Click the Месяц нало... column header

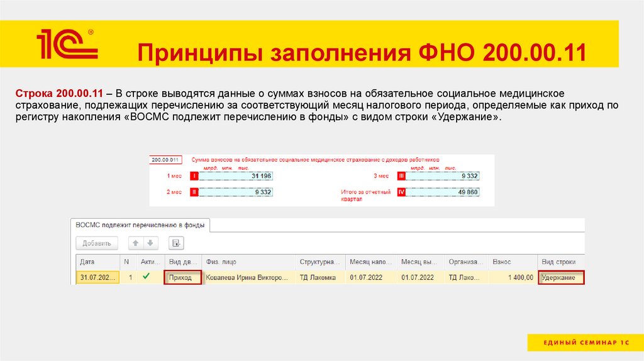371,262
